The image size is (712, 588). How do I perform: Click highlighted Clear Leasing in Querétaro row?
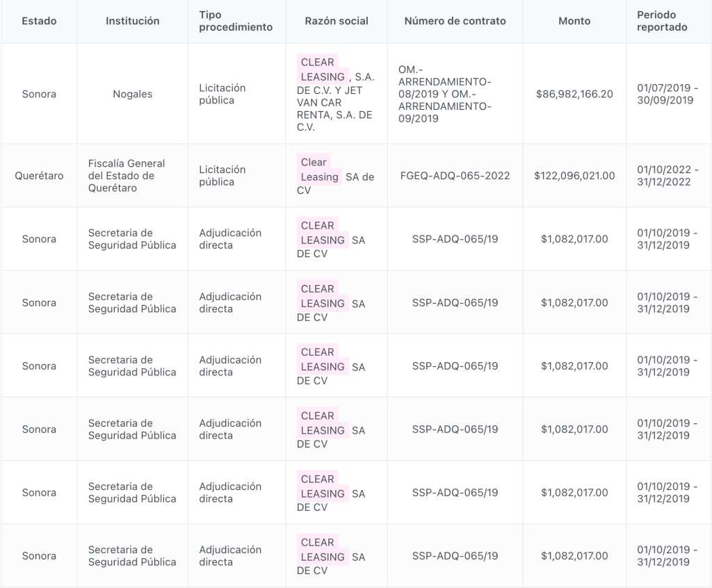pyautogui.click(x=320, y=170)
